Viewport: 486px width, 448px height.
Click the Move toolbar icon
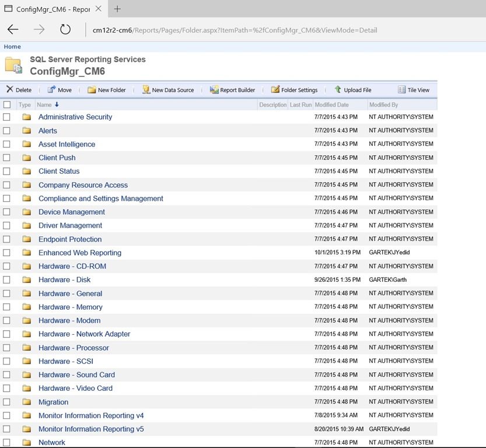coord(51,89)
